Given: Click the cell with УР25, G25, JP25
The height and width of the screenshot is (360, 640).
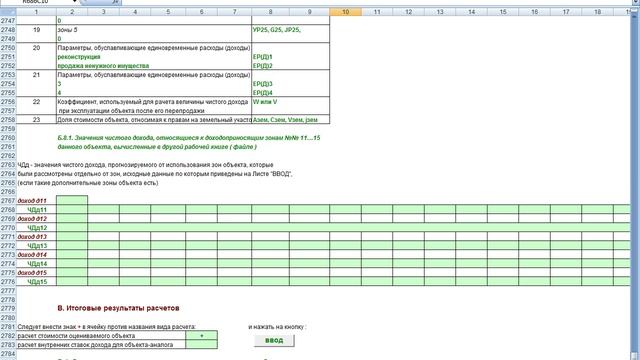Looking at the screenshot, I should [291, 30].
